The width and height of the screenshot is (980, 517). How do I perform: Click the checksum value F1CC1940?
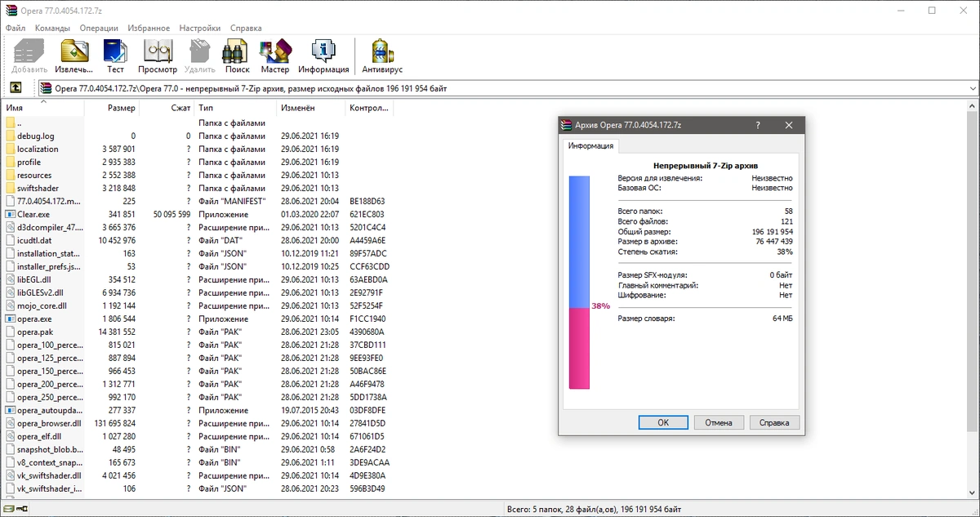click(x=367, y=319)
